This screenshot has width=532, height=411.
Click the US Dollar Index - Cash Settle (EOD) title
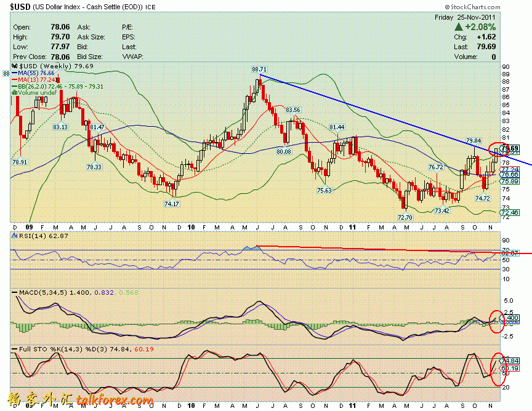(88, 7)
